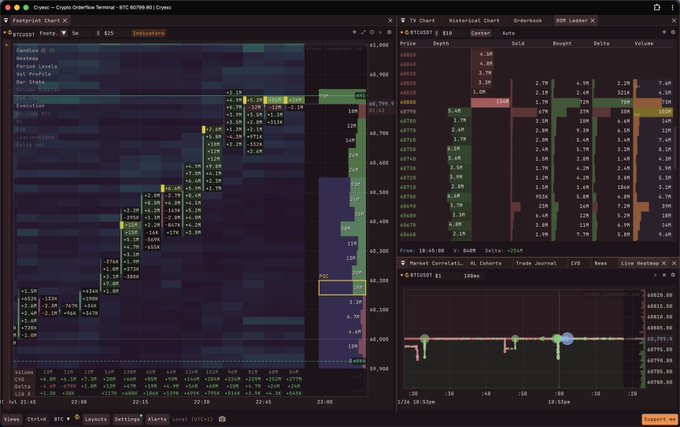680x427 pixels.
Task: Switch to the Trade Journal tab
Action: pos(536,263)
